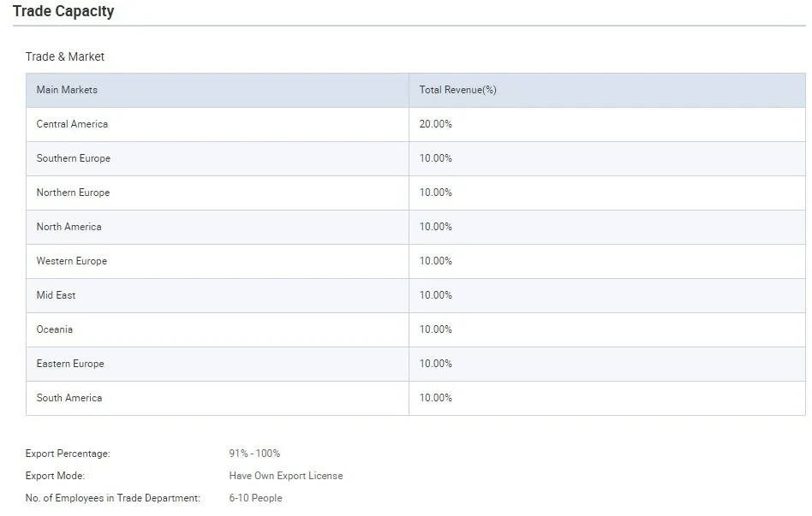Select the North America row label
Image resolution: width=812 pixels, height=516 pixels.
(69, 226)
